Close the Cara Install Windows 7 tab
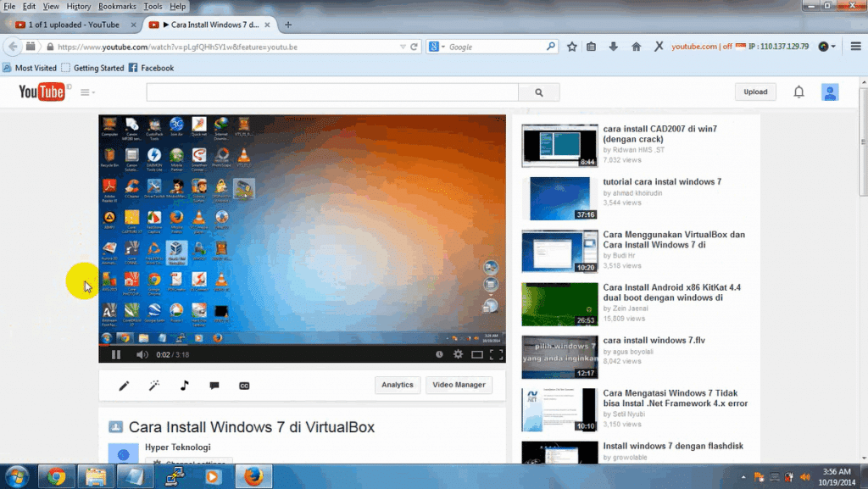This screenshot has width=868, height=489. [267, 25]
